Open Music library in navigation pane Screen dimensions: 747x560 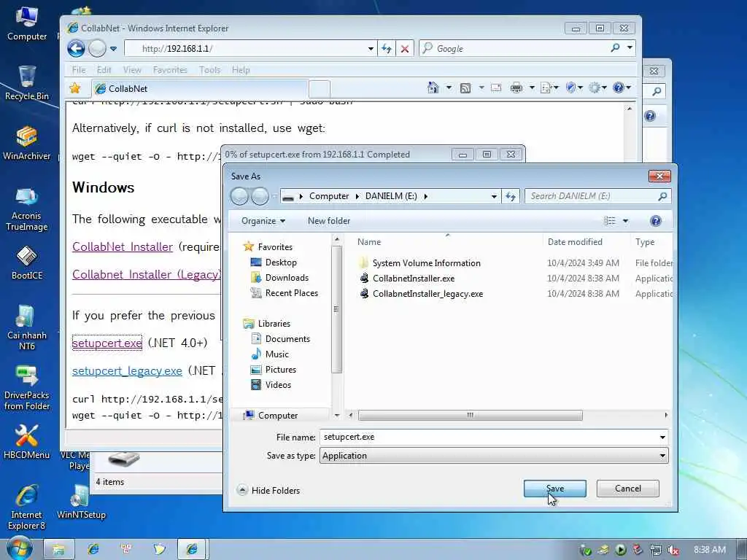[276, 354]
